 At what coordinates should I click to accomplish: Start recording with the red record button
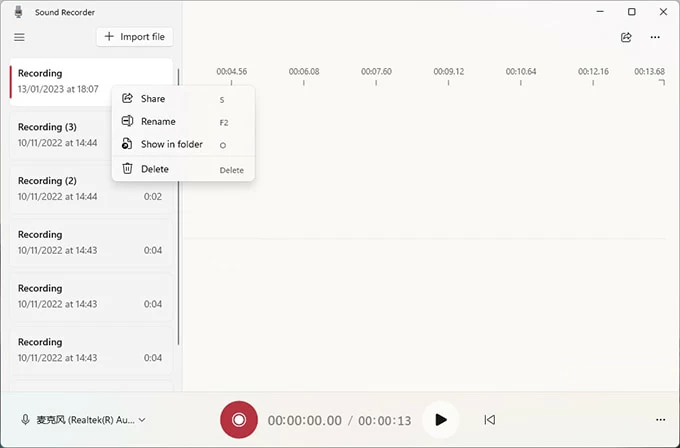[239, 420]
